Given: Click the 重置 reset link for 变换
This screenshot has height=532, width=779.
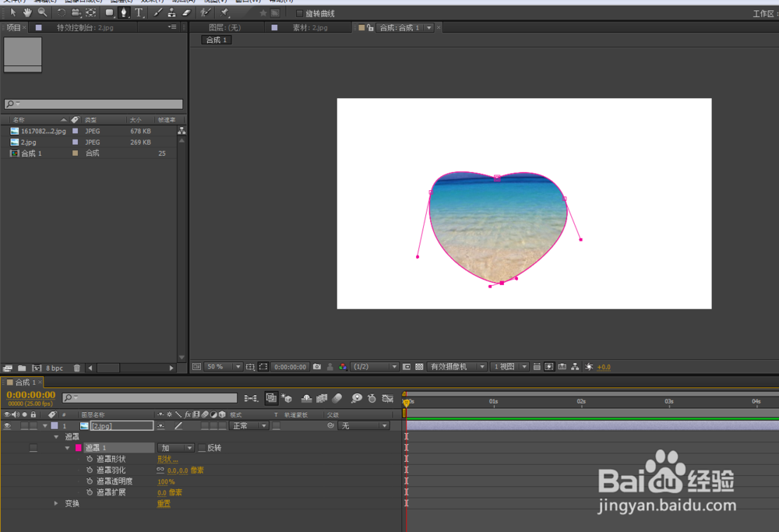Looking at the screenshot, I should [x=164, y=504].
